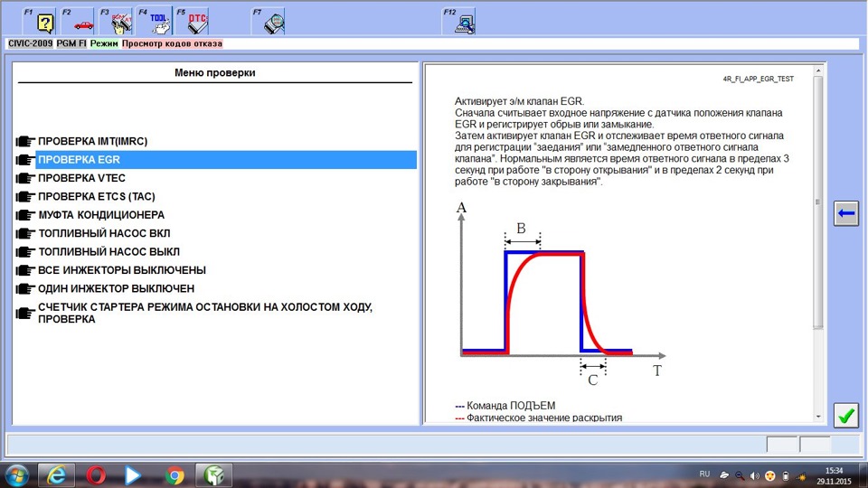This screenshot has height=488, width=868.
Task: Select ОДИН ИНЖЕКТОР ВЫКЛЮЧЕН test
Action: [x=116, y=289]
